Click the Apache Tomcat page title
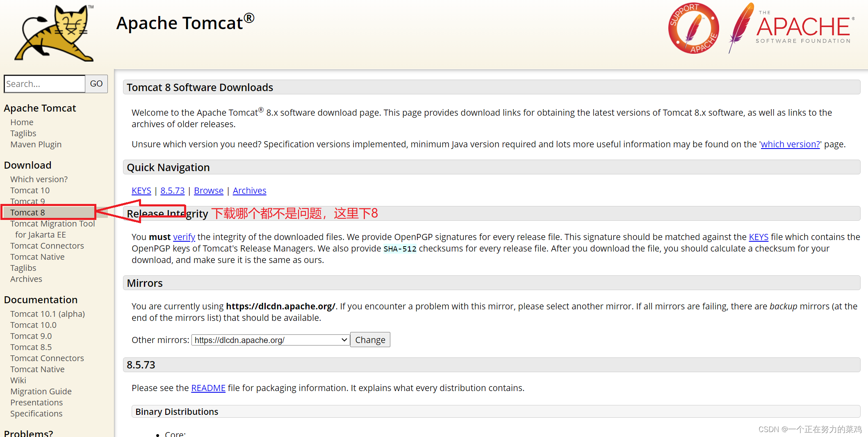868x437 pixels. click(185, 22)
